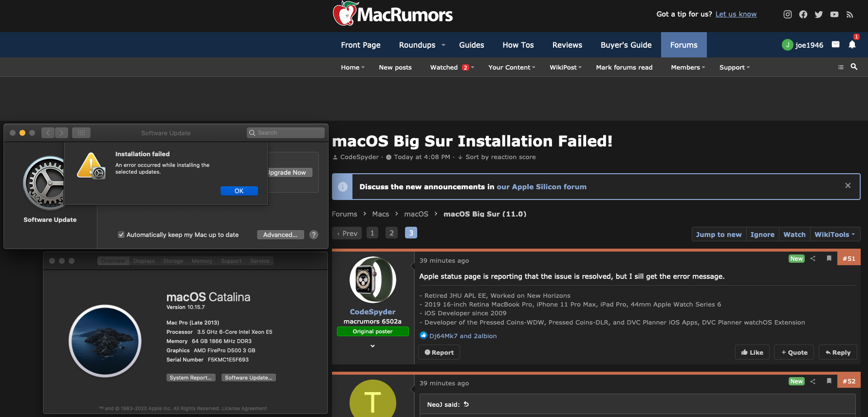Expand NeoJ quote arrow icon

coord(466,404)
